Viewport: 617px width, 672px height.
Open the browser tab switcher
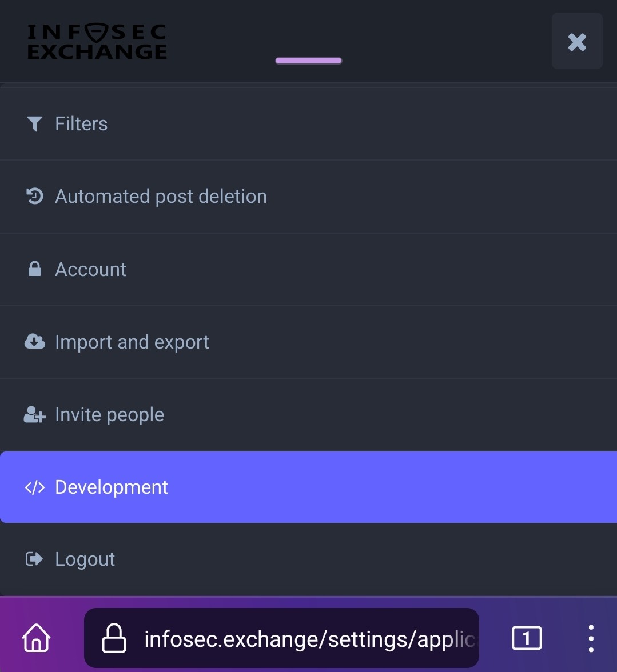[x=526, y=638]
